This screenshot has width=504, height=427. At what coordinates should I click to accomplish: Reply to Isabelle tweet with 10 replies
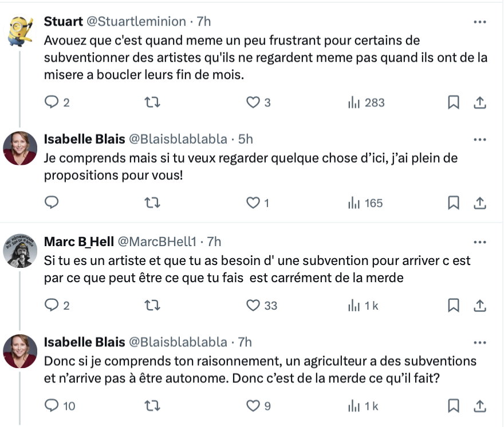pyautogui.click(x=60, y=406)
